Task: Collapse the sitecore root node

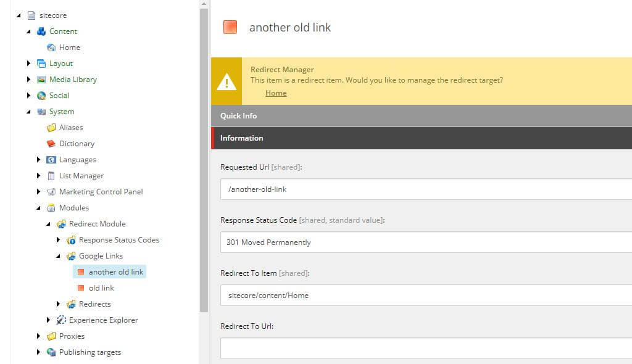Action: click(x=19, y=15)
